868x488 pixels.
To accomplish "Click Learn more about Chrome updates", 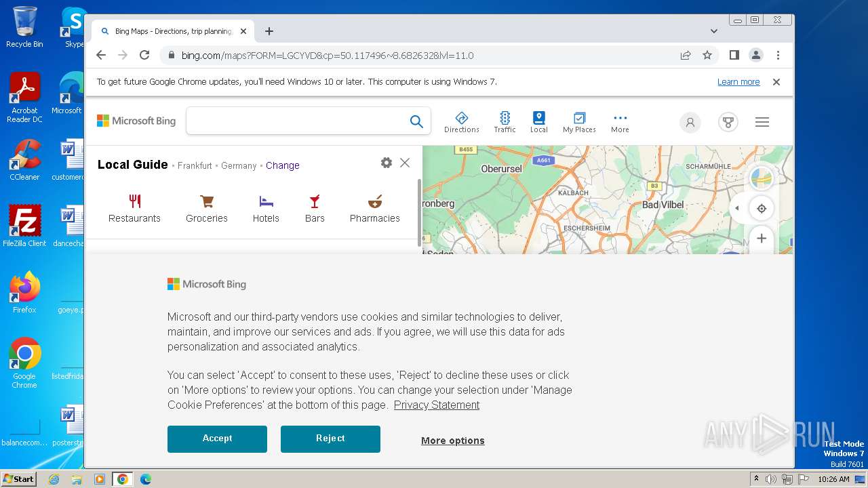I will [x=738, y=82].
